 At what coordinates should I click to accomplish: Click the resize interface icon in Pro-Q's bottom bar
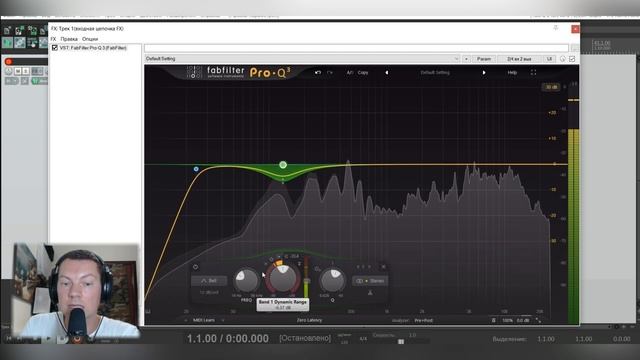point(538,320)
